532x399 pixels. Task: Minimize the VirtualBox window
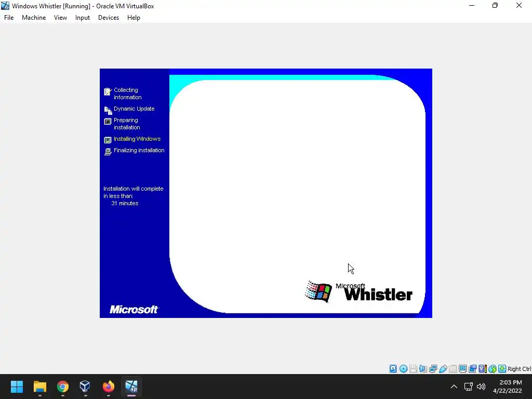[x=472, y=5]
